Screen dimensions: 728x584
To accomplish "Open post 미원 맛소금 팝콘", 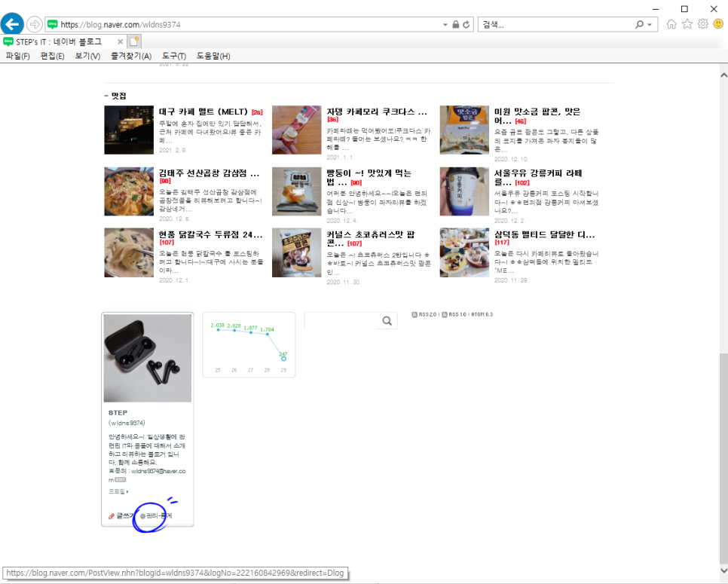I will click(537, 116).
